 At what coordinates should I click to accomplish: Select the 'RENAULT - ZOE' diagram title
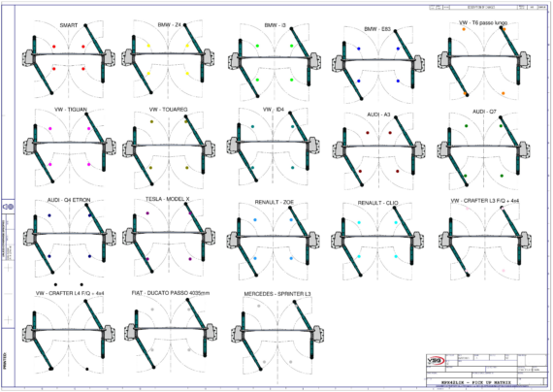[274, 202]
